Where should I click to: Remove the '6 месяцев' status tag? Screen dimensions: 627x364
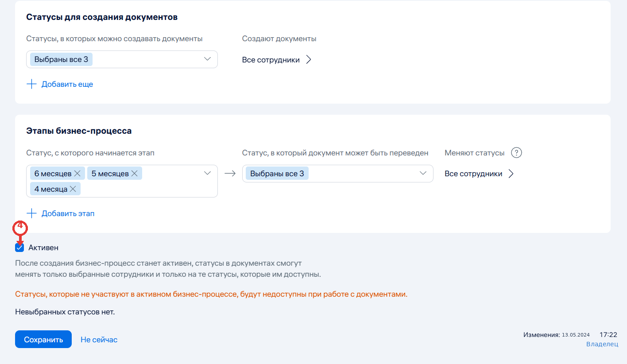tap(77, 174)
